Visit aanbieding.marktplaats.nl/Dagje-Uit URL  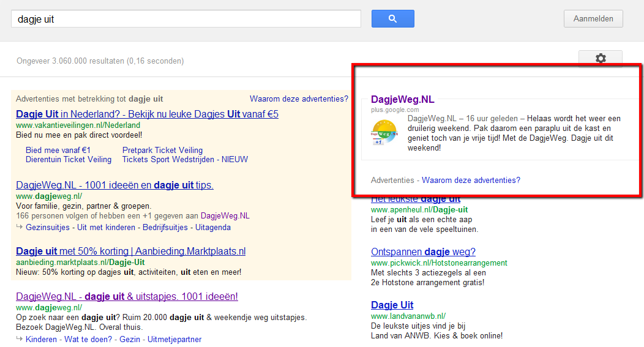80,263
